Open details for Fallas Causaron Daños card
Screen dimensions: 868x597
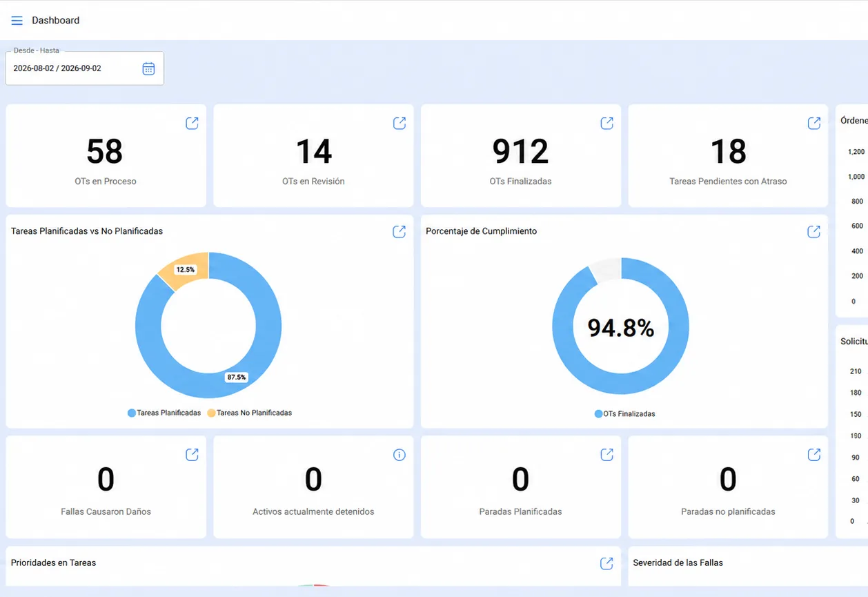click(192, 454)
